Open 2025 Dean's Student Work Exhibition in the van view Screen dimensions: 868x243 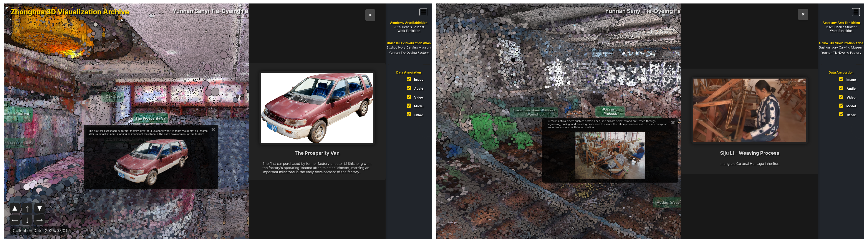(409, 29)
